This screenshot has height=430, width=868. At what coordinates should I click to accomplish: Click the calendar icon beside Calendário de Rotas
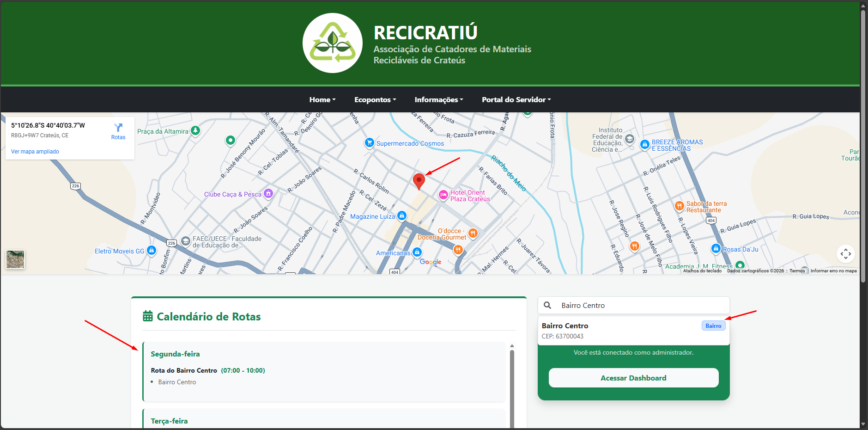pos(147,316)
